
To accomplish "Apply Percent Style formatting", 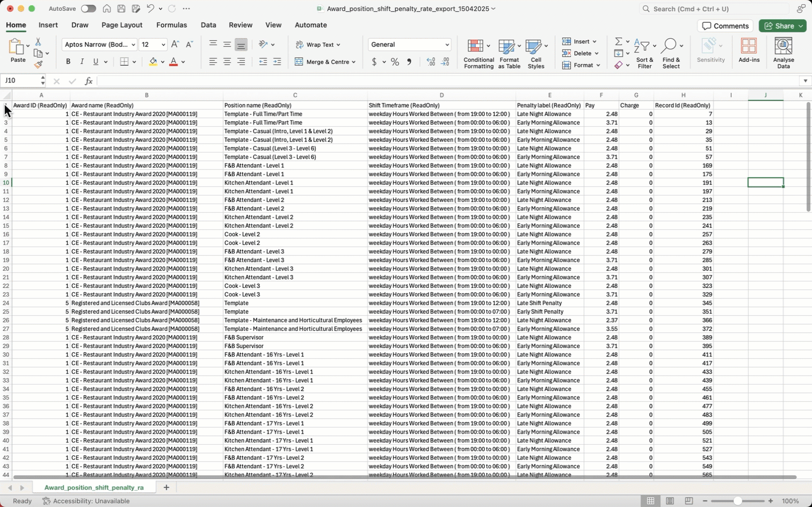I will (395, 62).
